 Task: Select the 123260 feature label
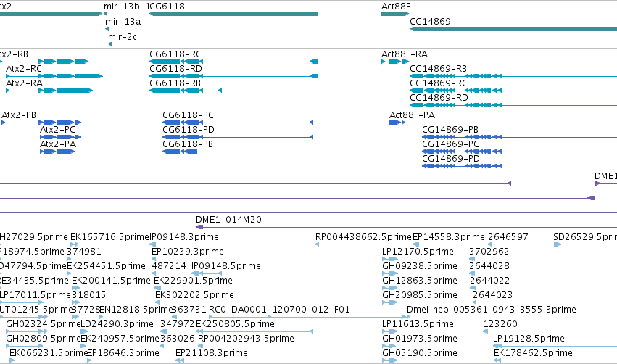(x=500, y=325)
